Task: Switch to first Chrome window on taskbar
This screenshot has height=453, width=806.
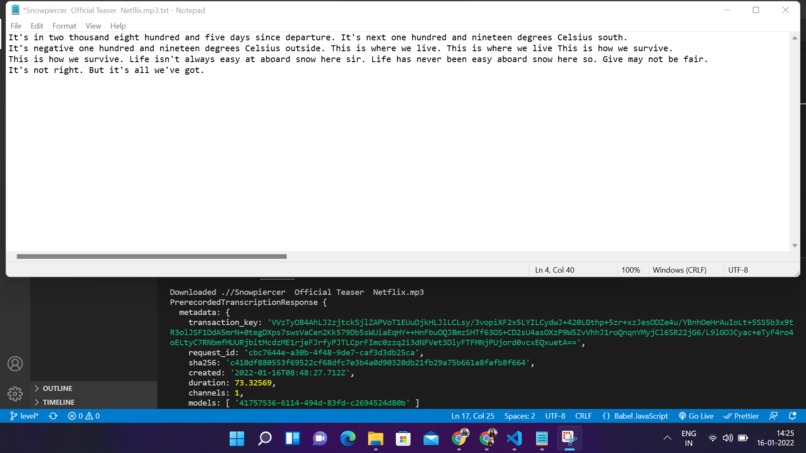Action: pyautogui.click(x=459, y=438)
